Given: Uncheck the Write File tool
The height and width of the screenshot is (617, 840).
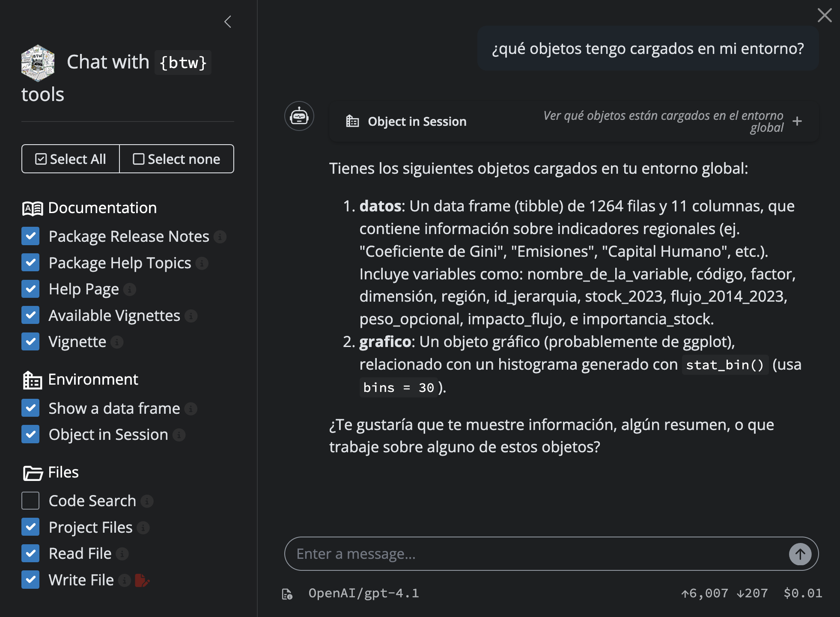Looking at the screenshot, I should pyautogui.click(x=30, y=580).
